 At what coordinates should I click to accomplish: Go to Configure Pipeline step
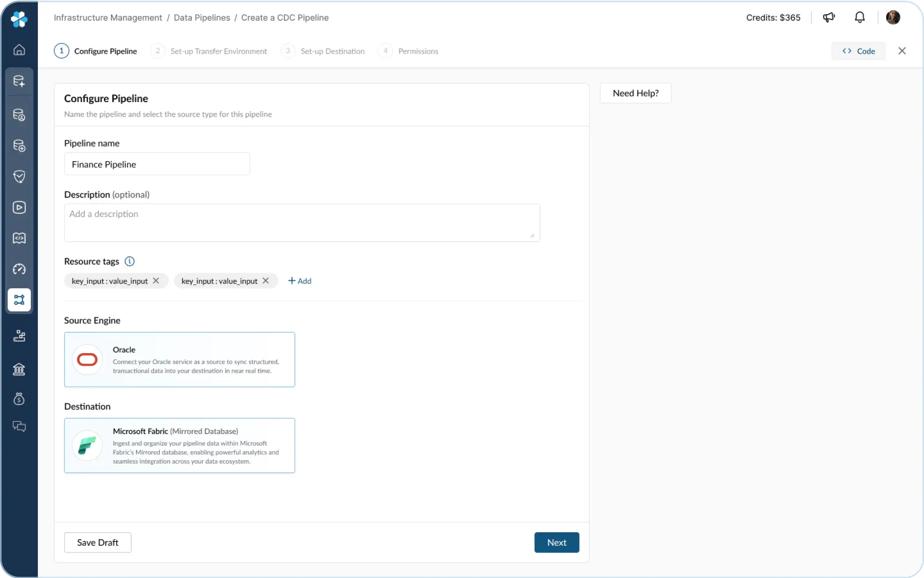point(95,51)
